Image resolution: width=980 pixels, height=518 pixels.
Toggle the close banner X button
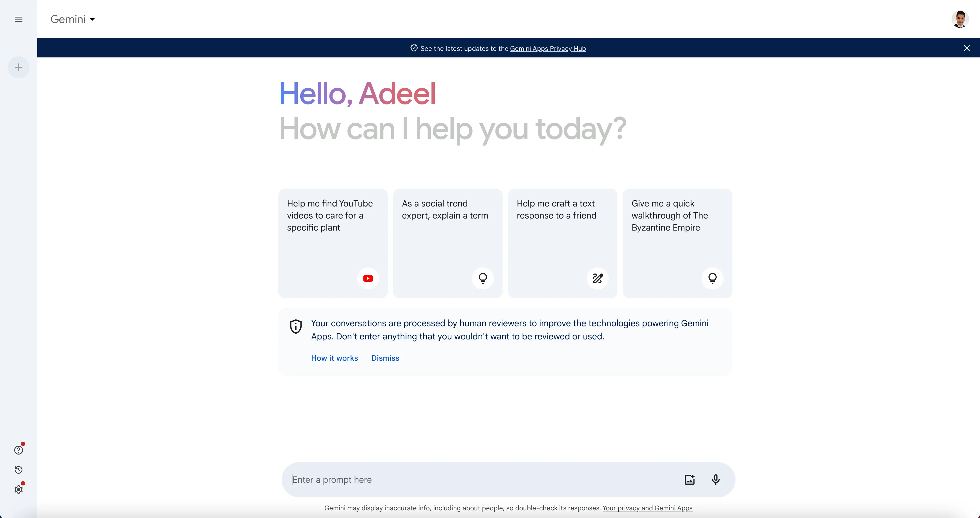coord(968,48)
